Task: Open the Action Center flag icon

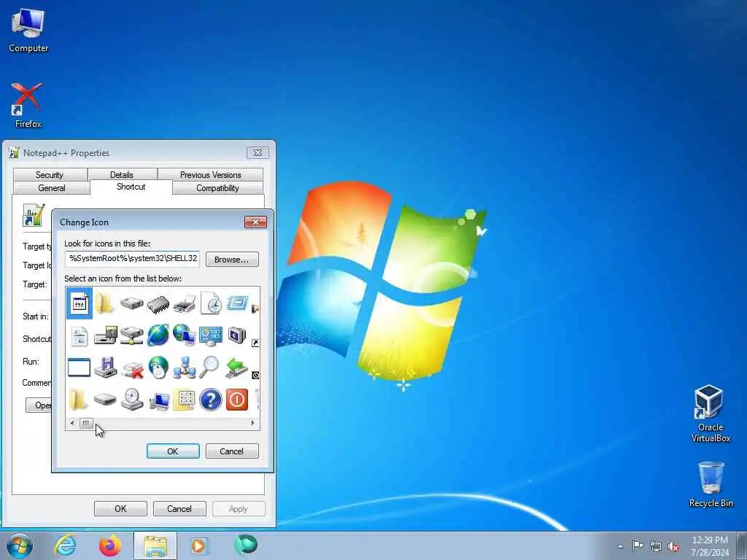Action: pyautogui.click(x=638, y=546)
